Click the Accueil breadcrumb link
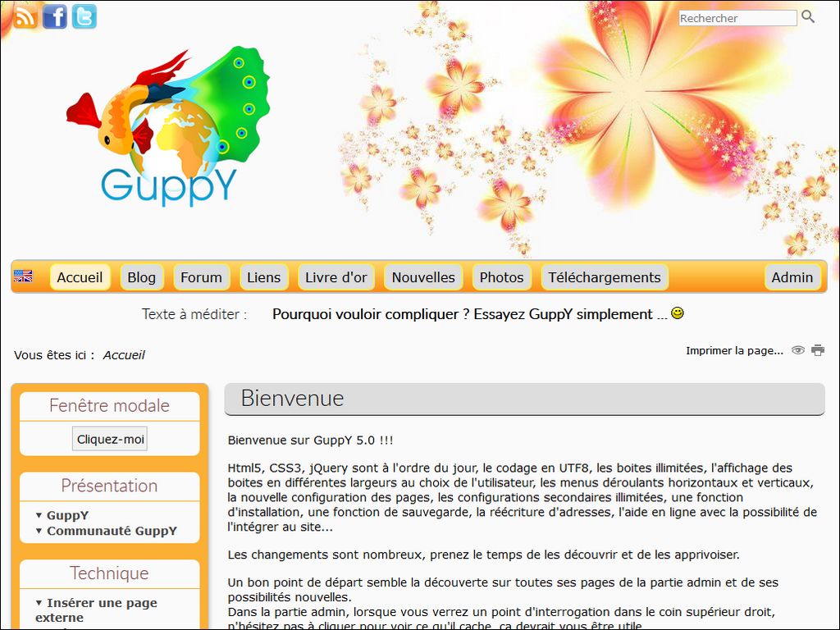Image resolution: width=840 pixels, height=630 pixels. pyautogui.click(x=124, y=355)
